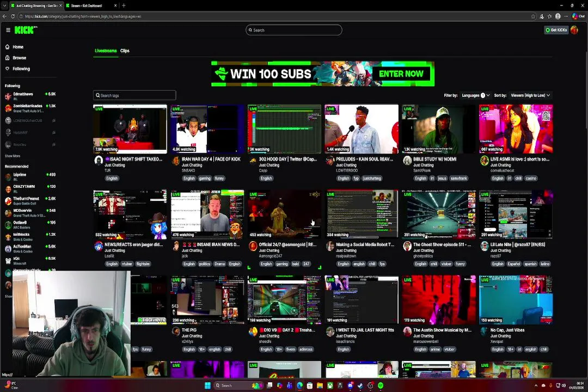Screen dimensions: 588x392
Task: Open ISAAC NIGHT SHIFT TAKEO stream thumbnail
Action: click(130, 128)
